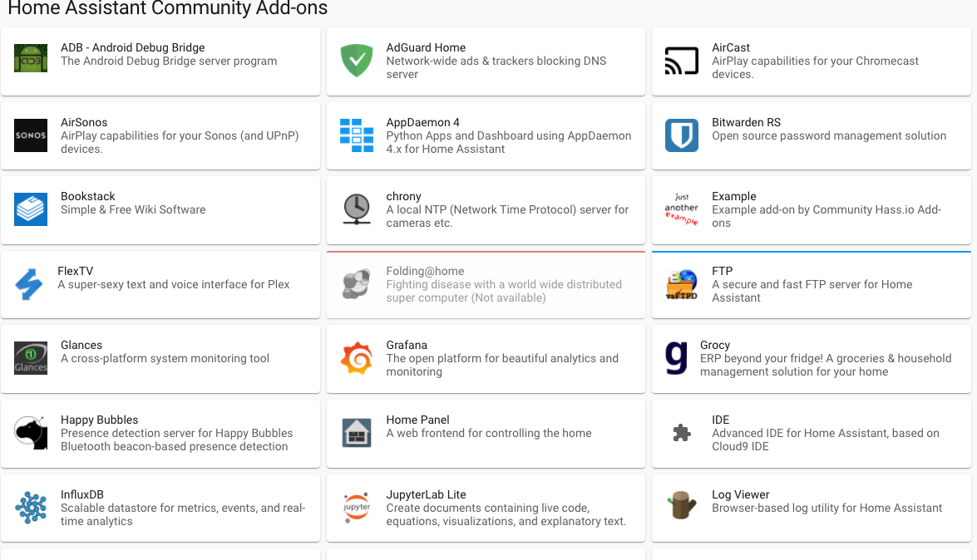Click 'The Android Debug Bridge server program' text
The image size is (977, 560).
(x=168, y=61)
